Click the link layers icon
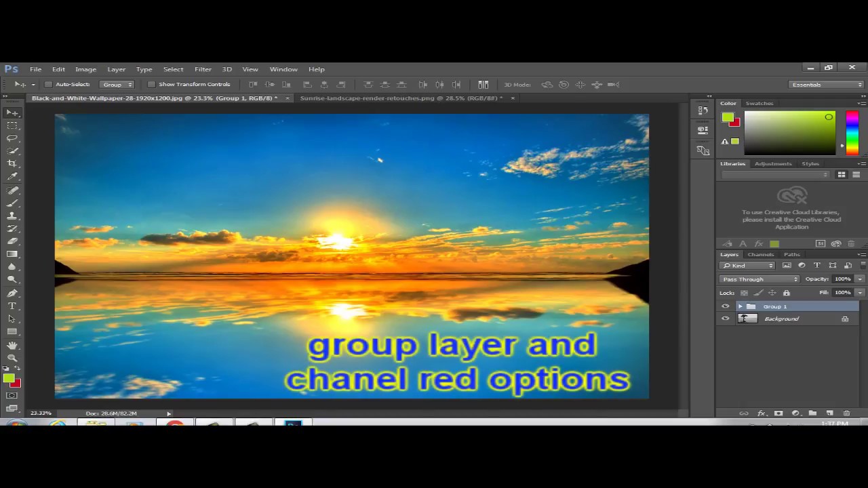This screenshot has height=488, width=868. click(744, 413)
